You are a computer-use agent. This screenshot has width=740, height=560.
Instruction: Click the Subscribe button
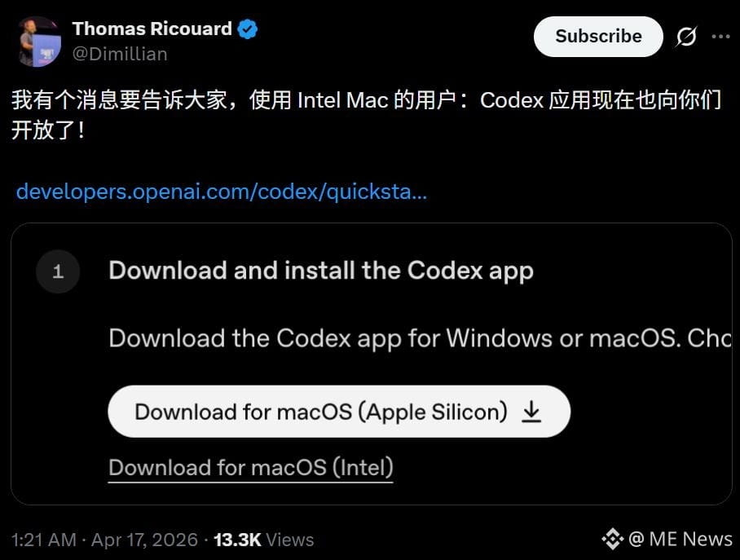coord(598,37)
